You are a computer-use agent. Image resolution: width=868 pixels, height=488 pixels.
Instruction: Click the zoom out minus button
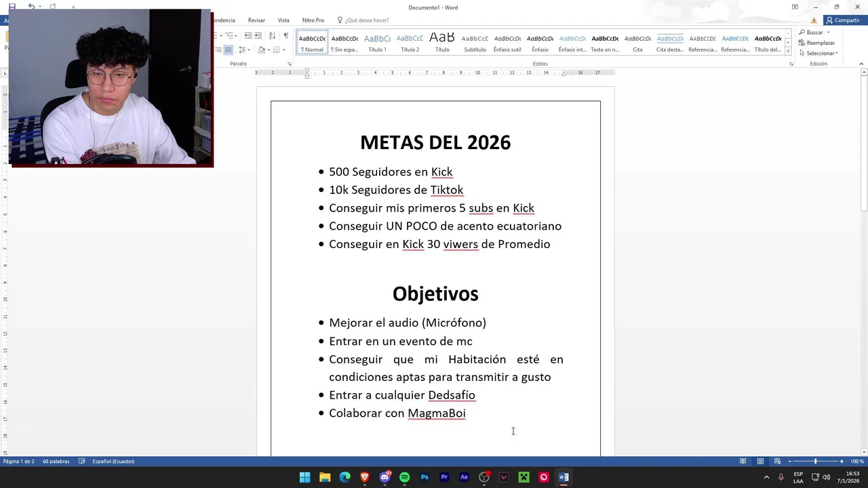pos(789,462)
